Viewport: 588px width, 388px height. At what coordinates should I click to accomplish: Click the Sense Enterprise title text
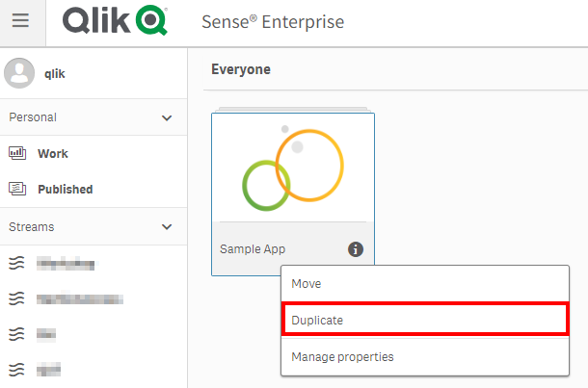(273, 21)
